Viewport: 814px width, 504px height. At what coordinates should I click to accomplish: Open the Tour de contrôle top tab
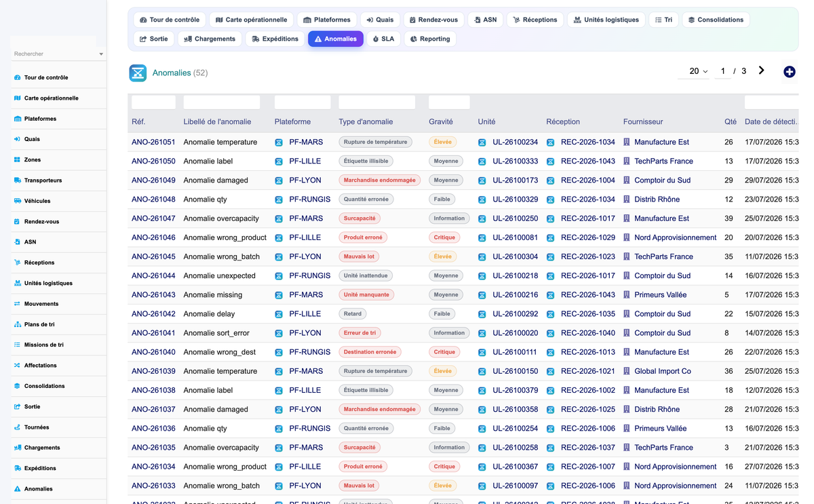170,20
